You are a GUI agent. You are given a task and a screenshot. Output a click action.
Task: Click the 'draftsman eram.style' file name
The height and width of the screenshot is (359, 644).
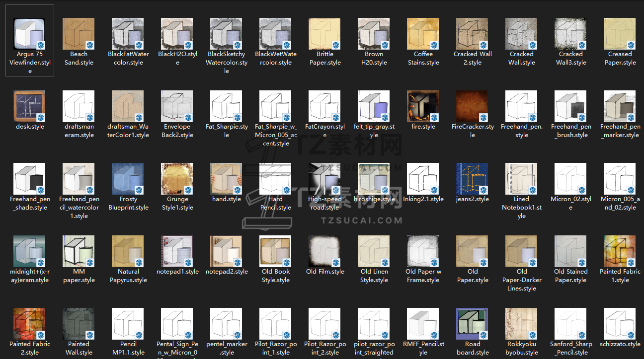pyautogui.click(x=79, y=131)
